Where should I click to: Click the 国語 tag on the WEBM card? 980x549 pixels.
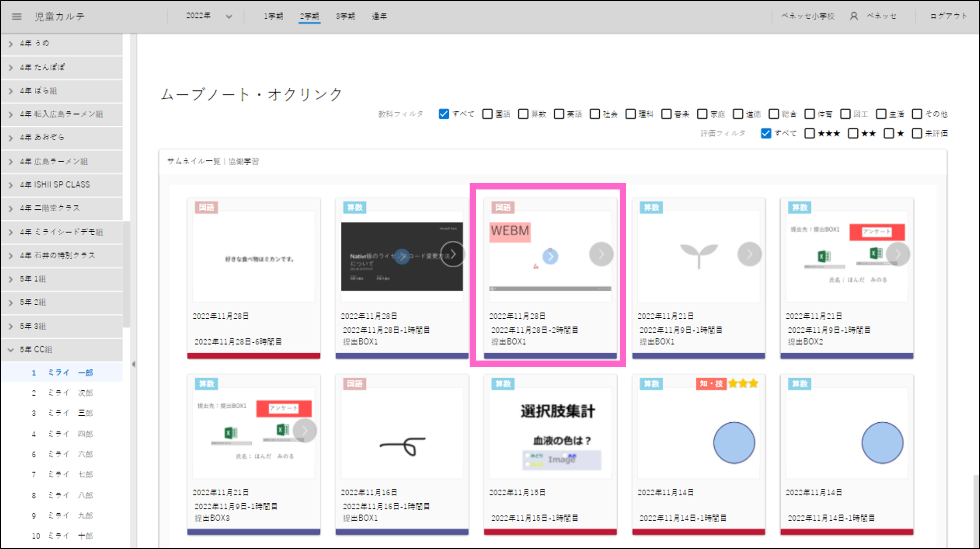pyautogui.click(x=502, y=207)
